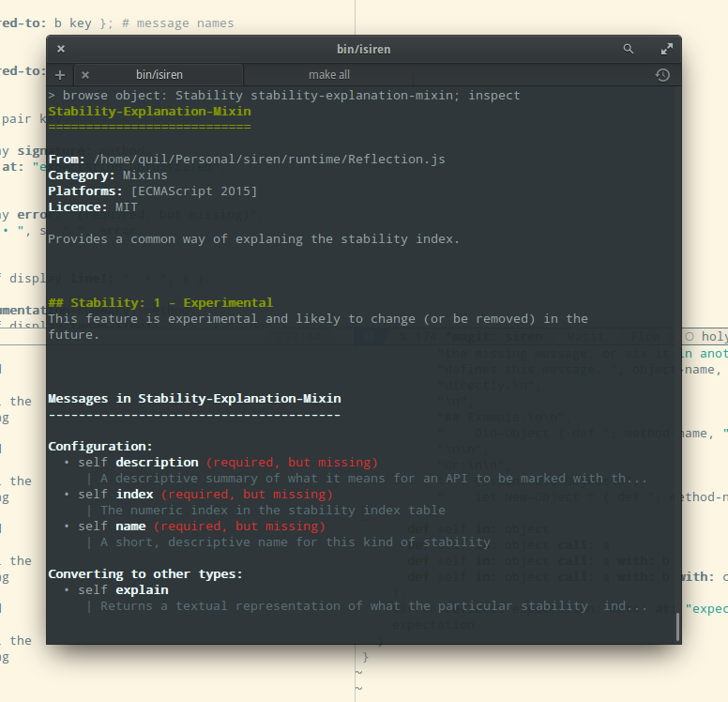Switch to the make all tab
This screenshot has width=728, height=702.
[x=329, y=75]
